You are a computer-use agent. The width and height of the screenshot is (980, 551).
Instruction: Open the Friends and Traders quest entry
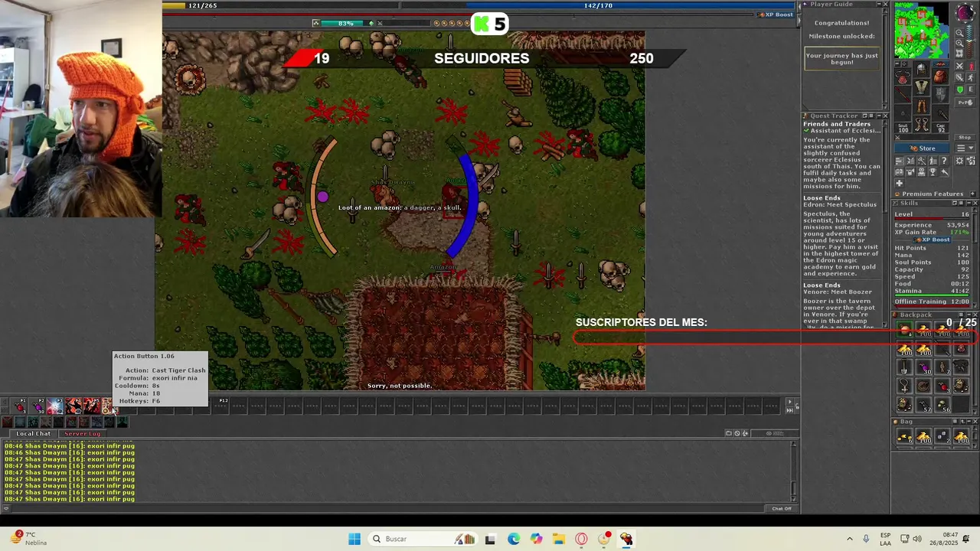coord(837,124)
